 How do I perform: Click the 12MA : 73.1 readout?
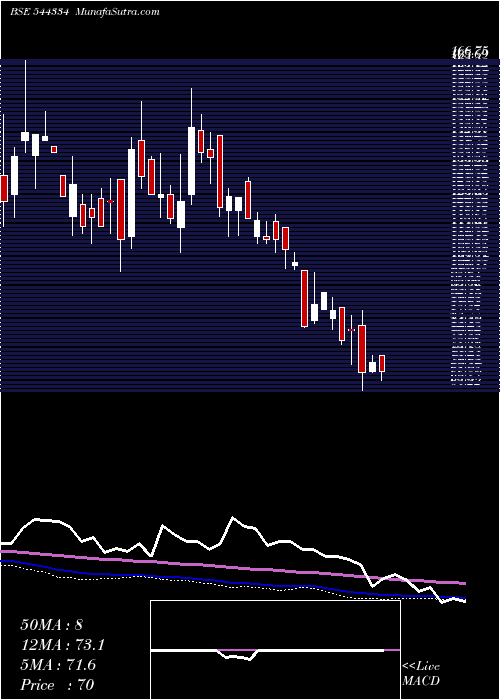(62, 645)
